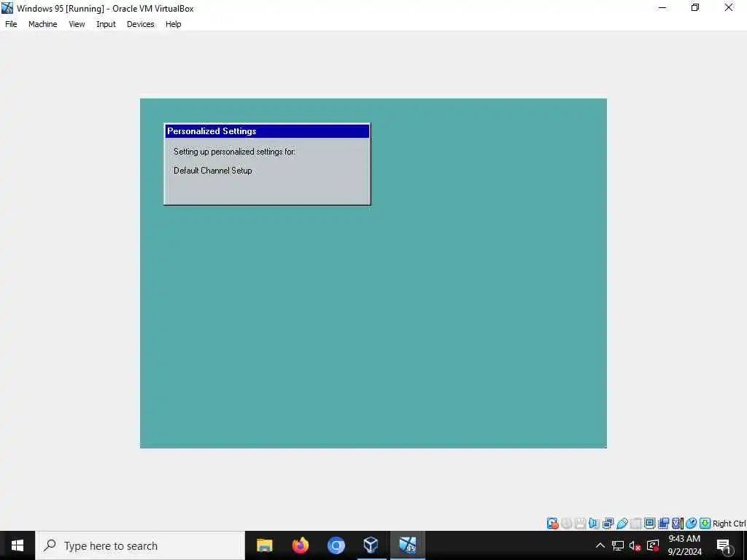Open the VirtualBox File menu
747x560 pixels.
pos(11,24)
